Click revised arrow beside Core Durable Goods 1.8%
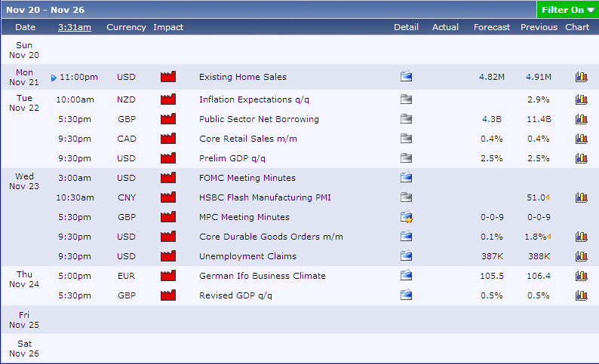Image resolution: width=599 pixels, height=364 pixels. pyautogui.click(x=549, y=237)
